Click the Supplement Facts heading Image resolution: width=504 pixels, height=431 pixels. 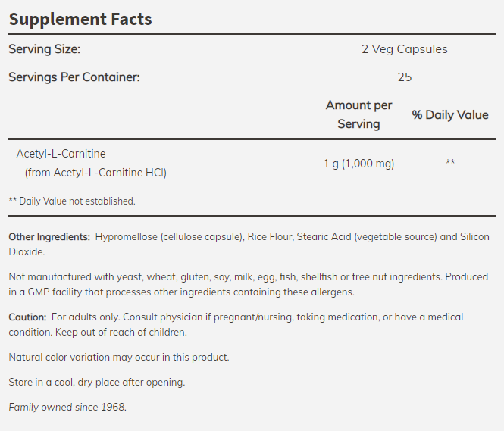pos(80,19)
